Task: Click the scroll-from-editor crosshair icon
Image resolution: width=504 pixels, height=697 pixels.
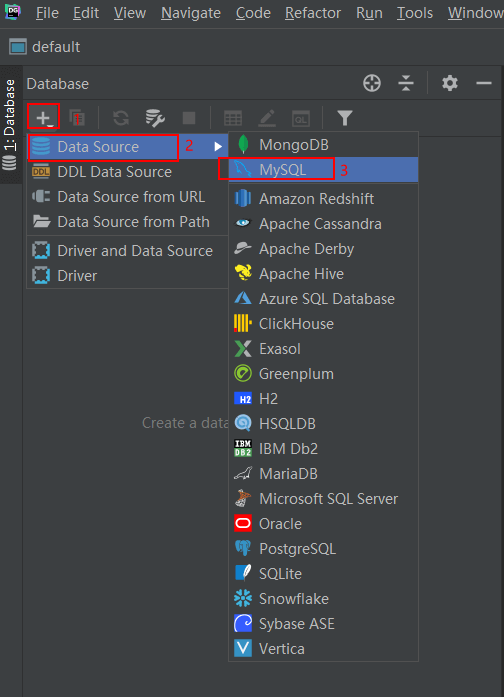Action: [x=372, y=83]
